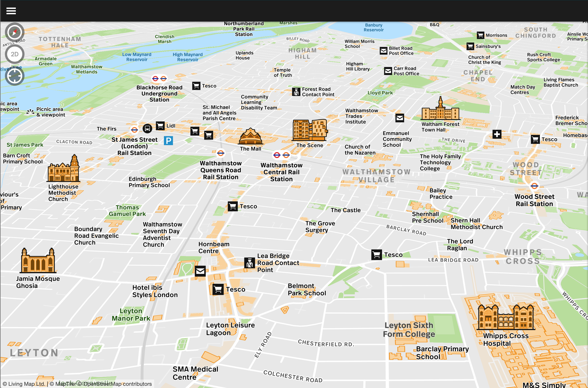Select the bus station icon near Lidl
This screenshot has width=588, height=388.
click(x=147, y=128)
